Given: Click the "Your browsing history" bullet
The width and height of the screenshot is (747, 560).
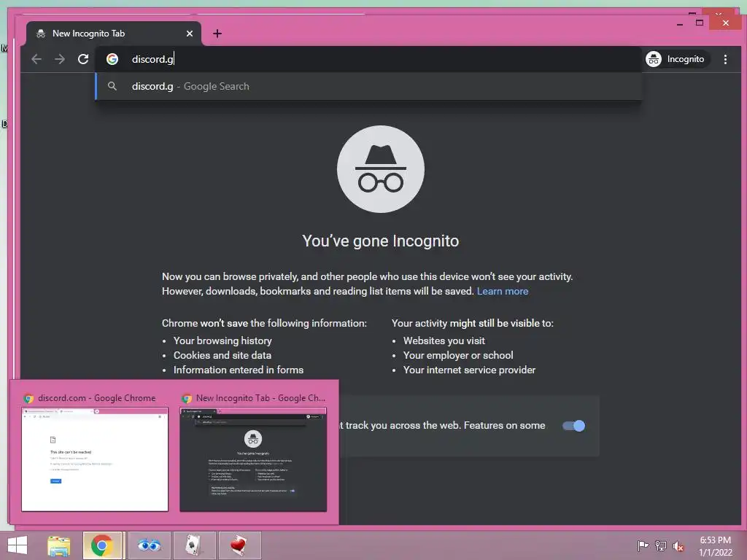Looking at the screenshot, I should point(222,341).
